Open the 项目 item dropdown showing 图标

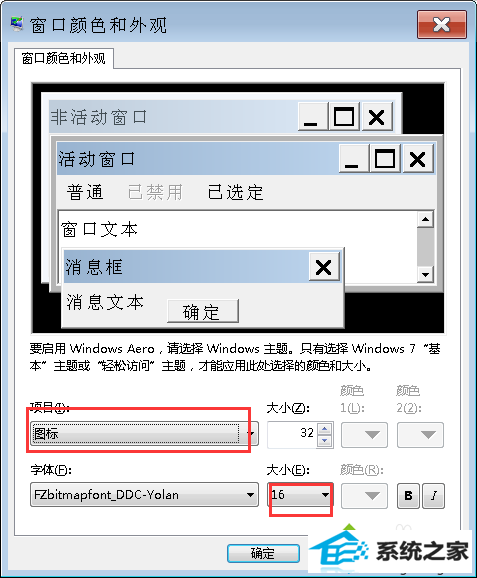144,434
